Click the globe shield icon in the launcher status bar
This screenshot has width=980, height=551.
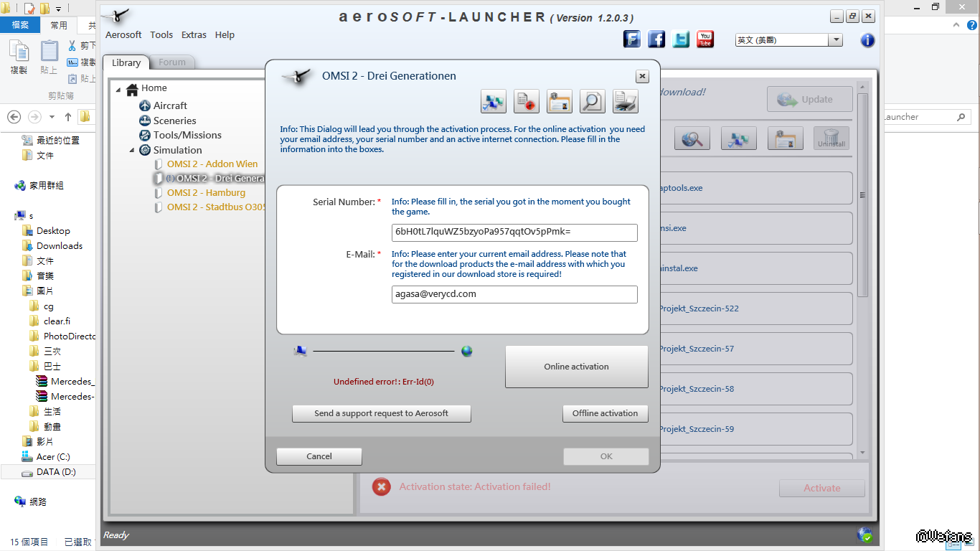[865, 534]
